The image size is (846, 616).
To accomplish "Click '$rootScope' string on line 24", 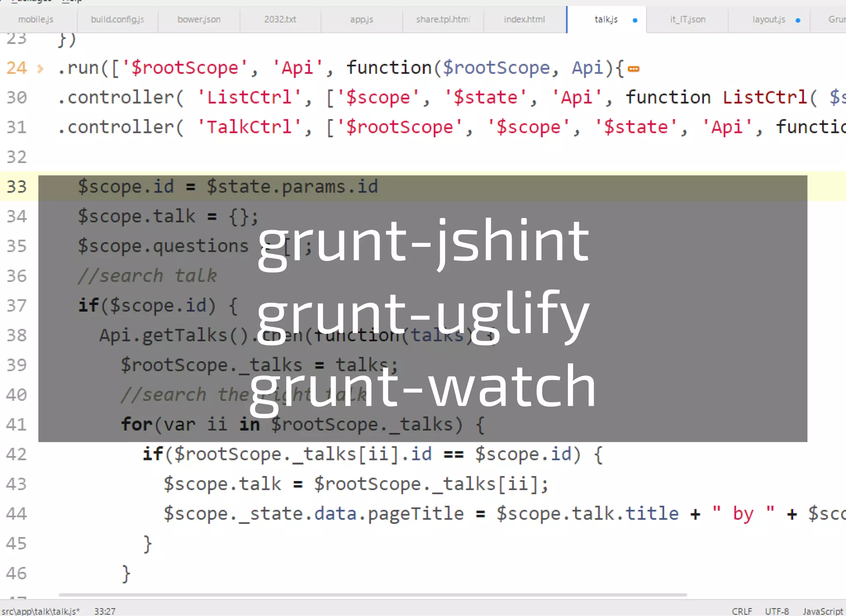I will click(185, 68).
